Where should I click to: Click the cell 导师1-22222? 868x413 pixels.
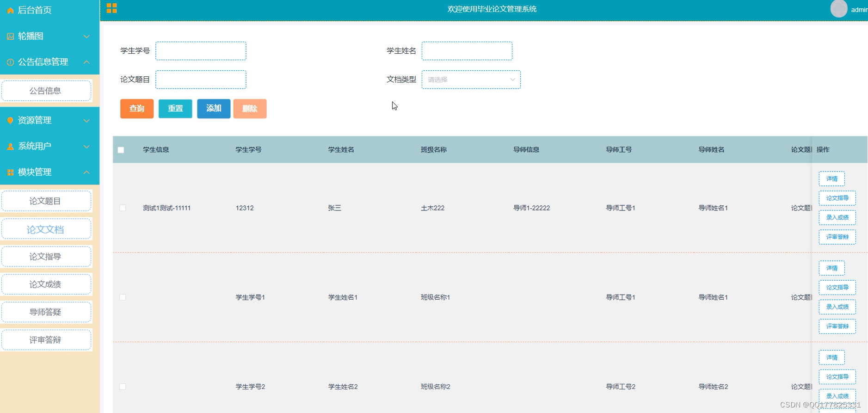pyautogui.click(x=531, y=208)
